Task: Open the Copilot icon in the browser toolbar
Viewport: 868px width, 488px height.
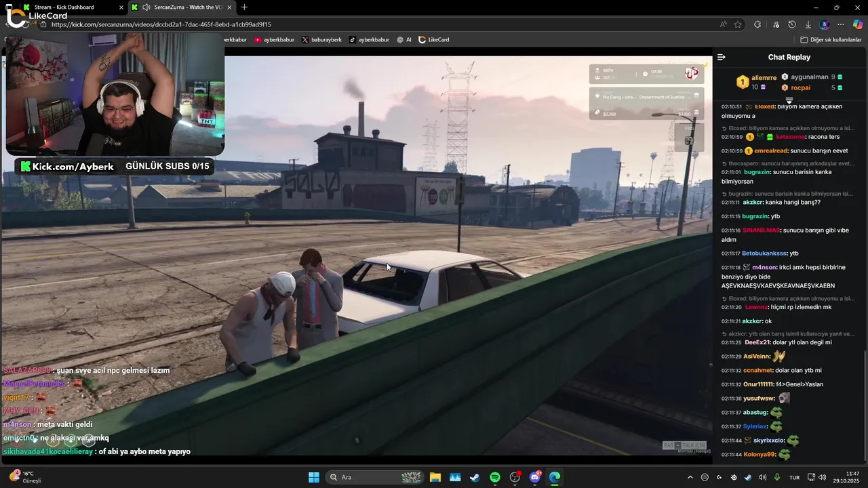Action: tap(858, 24)
